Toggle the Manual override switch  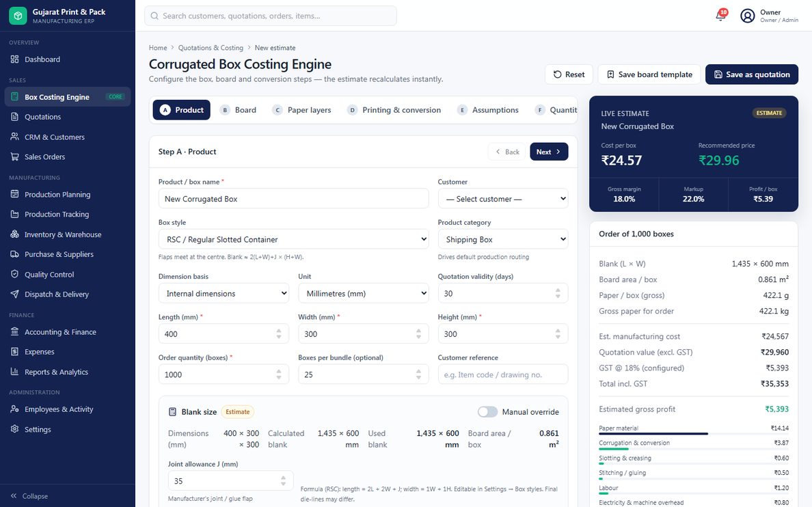(x=487, y=412)
